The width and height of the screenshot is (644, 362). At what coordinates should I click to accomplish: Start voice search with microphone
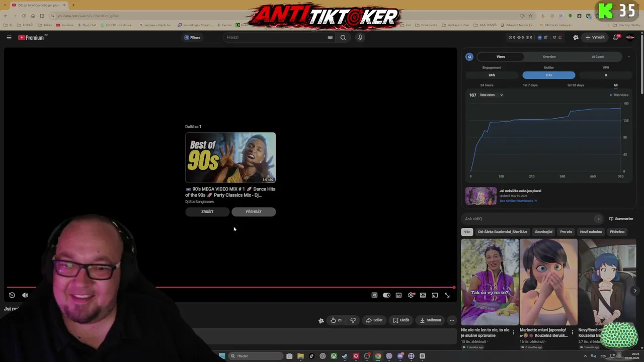[360, 37]
